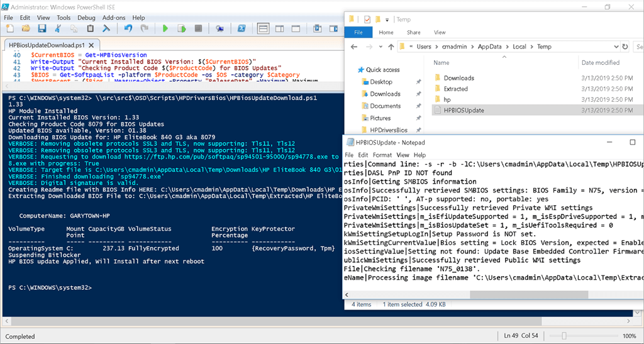Open new remote PowerShell tab
Screen dimensions: 644x344
click(219, 28)
